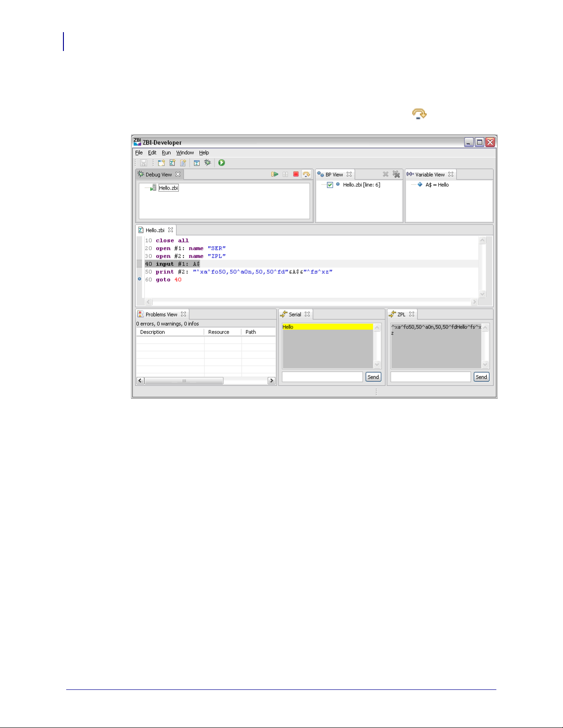The image size is (563, 728).
Task: Click the red Stop icon in Debug View
Action: [x=296, y=174]
